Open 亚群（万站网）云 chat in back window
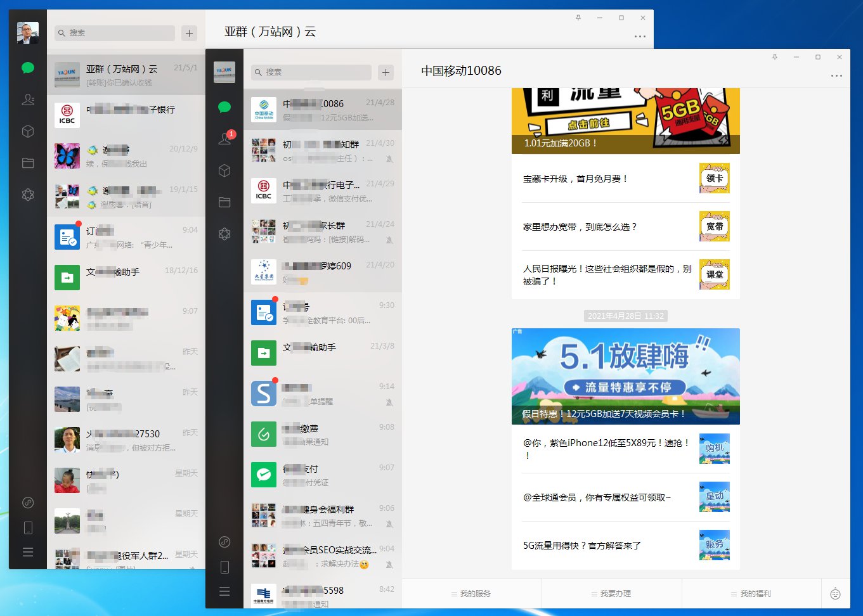Viewport: 863px width, 616px height. click(126, 75)
